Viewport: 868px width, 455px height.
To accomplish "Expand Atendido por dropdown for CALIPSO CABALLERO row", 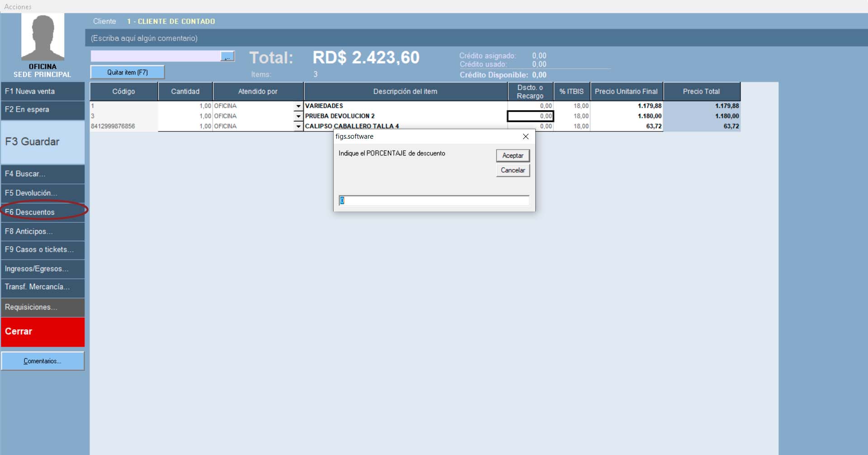I will coord(298,127).
